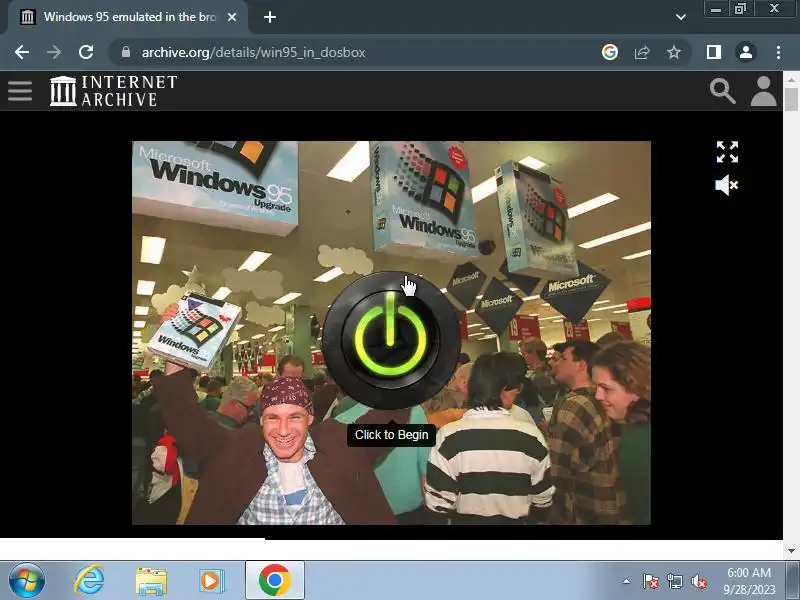Go back to the previous page
This screenshot has width=800, height=600.
tap(22, 52)
